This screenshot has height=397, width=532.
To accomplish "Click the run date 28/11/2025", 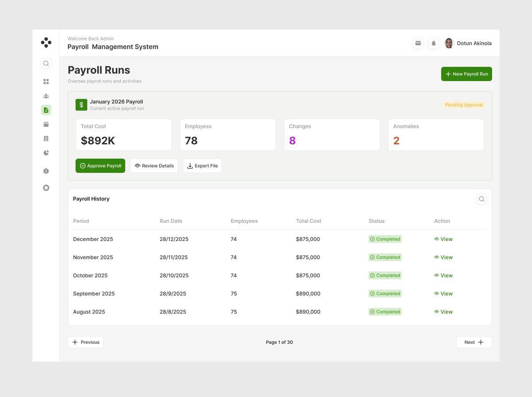I will [174, 257].
